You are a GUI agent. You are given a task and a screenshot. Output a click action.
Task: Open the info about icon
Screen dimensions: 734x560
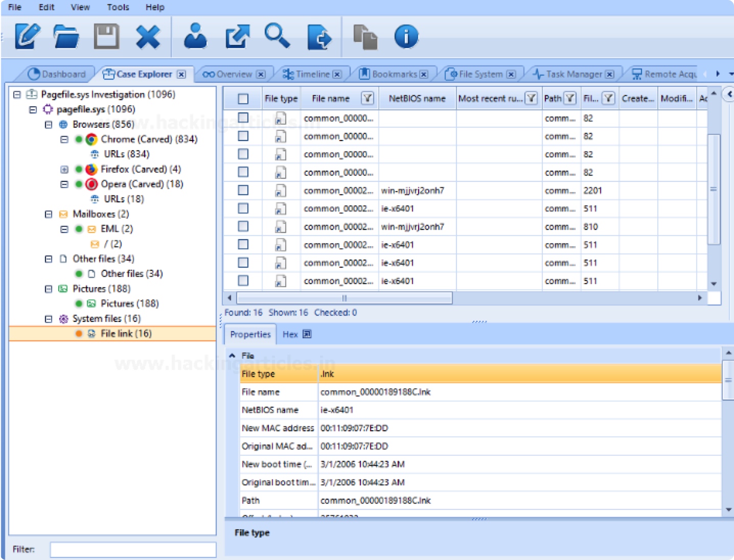click(x=406, y=36)
